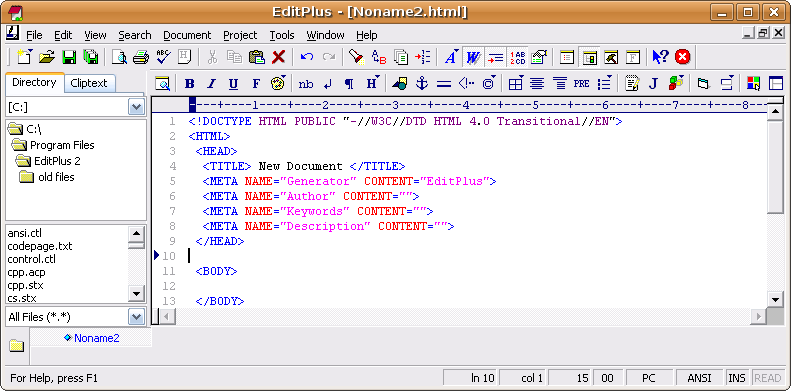This screenshot has width=791, height=391.
Task: Open Replace with the A-to-B icon
Action: [x=379, y=57]
